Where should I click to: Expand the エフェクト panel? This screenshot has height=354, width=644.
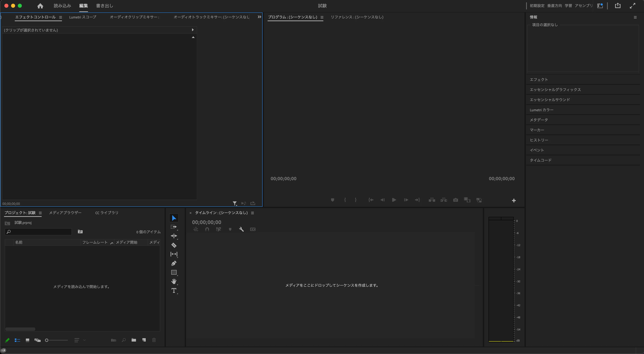539,79
